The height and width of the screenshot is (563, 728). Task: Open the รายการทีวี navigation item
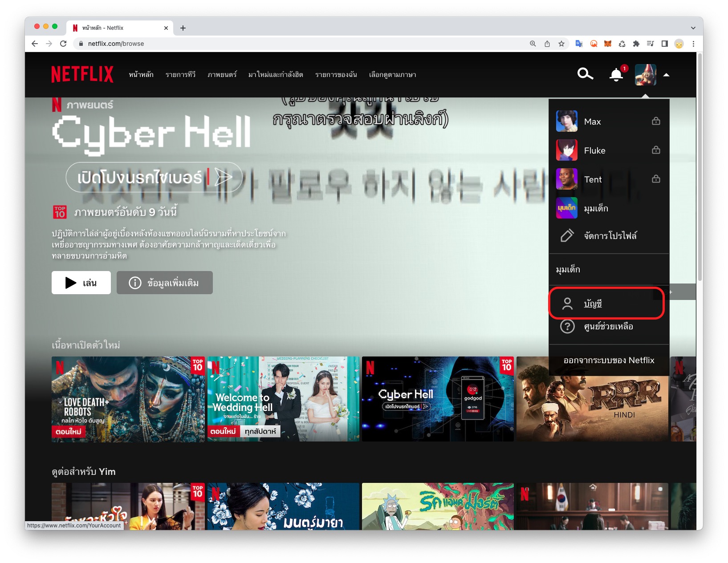pos(180,75)
